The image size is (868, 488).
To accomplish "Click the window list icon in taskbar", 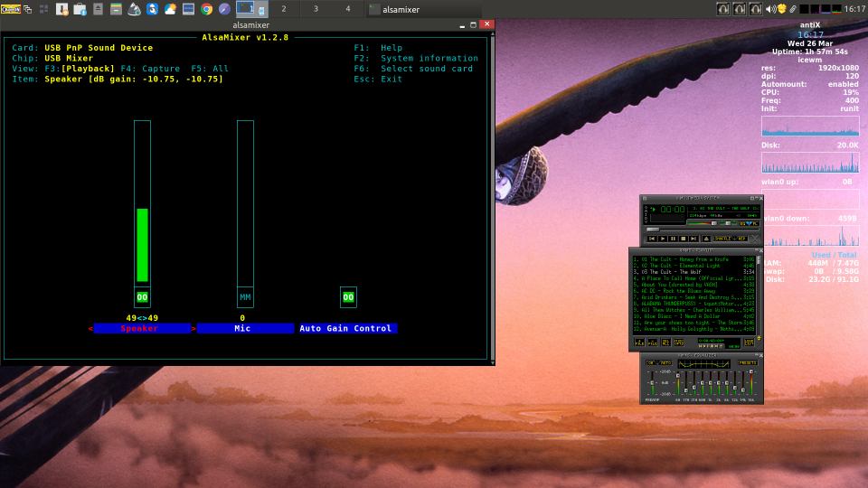I will 27,9.
